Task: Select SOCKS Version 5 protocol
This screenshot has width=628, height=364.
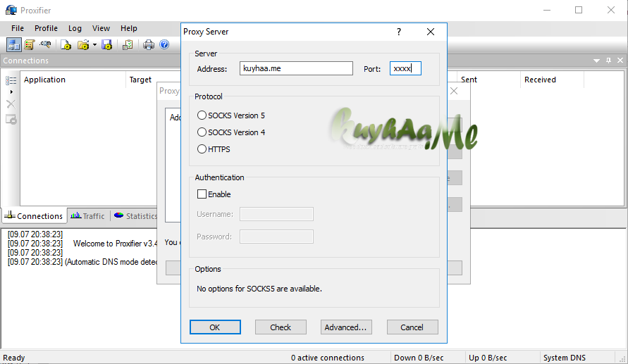Action: point(231,115)
